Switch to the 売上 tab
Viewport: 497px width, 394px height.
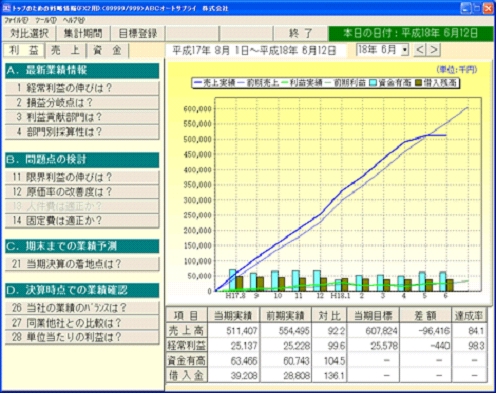65,50
